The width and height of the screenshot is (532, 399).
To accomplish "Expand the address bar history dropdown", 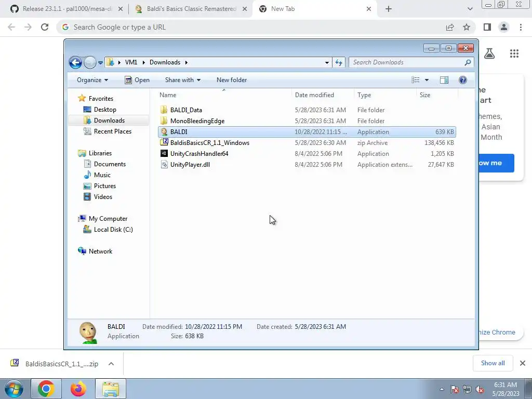I will pyautogui.click(x=327, y=62).
